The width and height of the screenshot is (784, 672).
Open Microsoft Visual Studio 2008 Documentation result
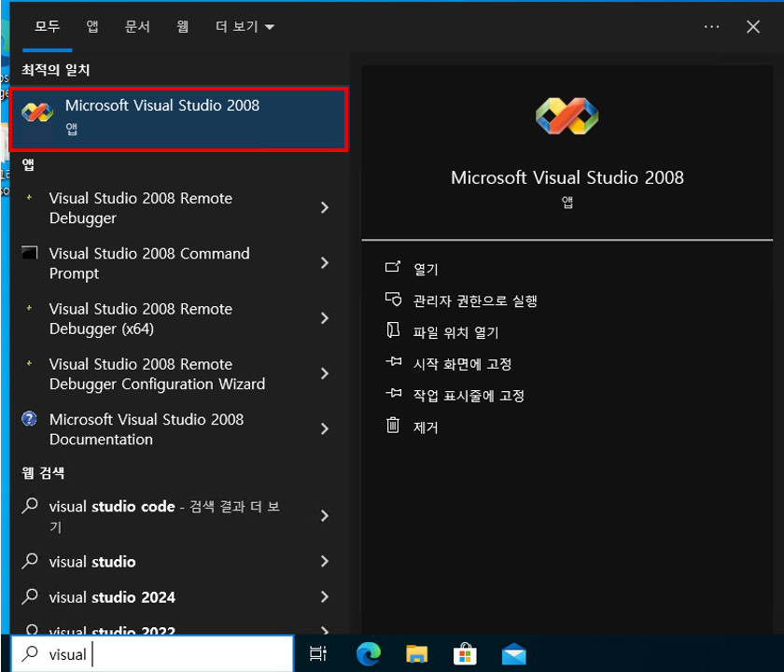[x=147, y=429]
